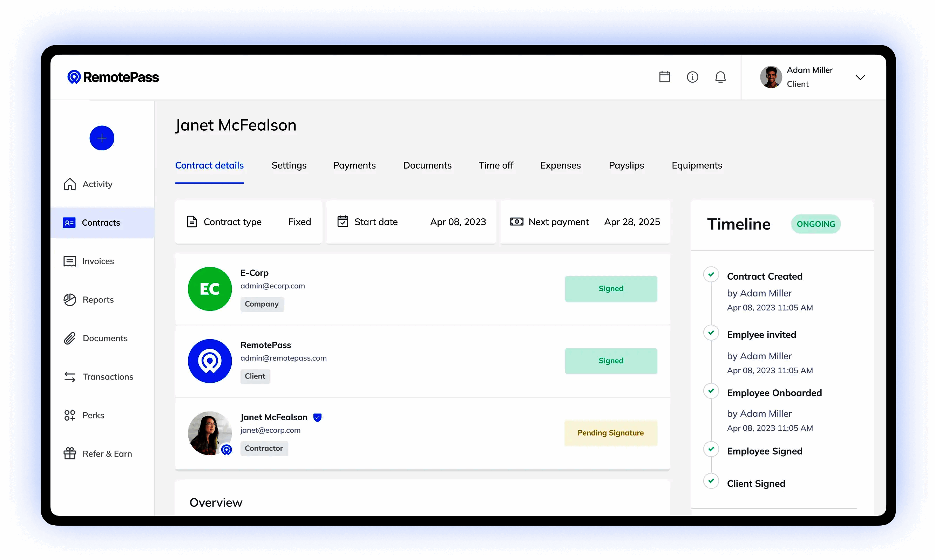Image resolution: width=935 pixels, height=560 pixels.
Task: Switch to the Settings tab
Action: click(289, 166)
